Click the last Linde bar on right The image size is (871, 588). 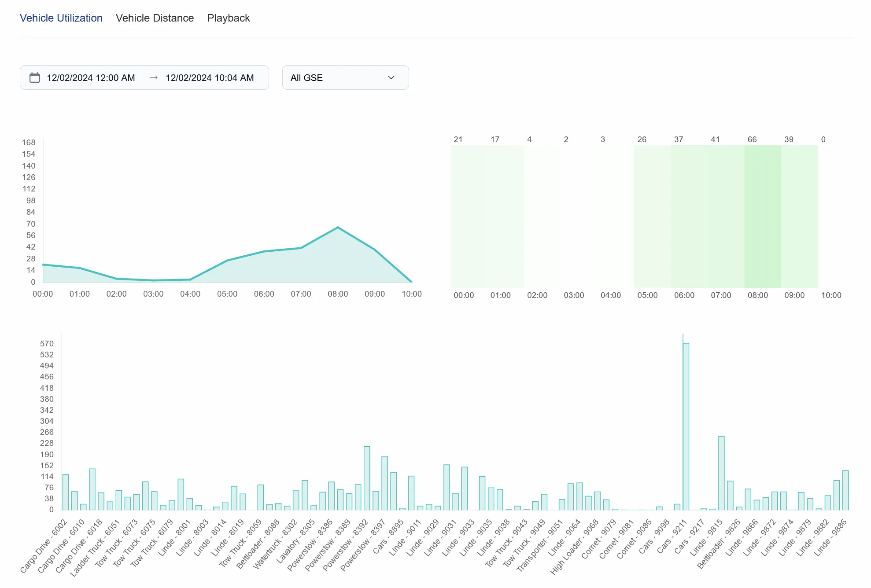(x=845, y=490)
